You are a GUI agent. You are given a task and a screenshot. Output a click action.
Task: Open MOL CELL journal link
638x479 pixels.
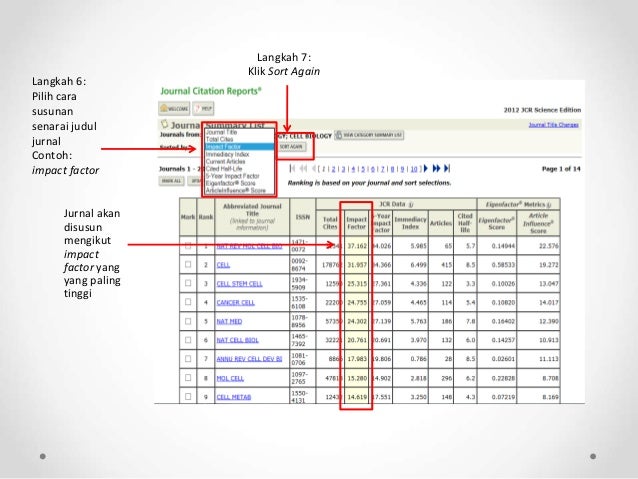tap(230, 378)
